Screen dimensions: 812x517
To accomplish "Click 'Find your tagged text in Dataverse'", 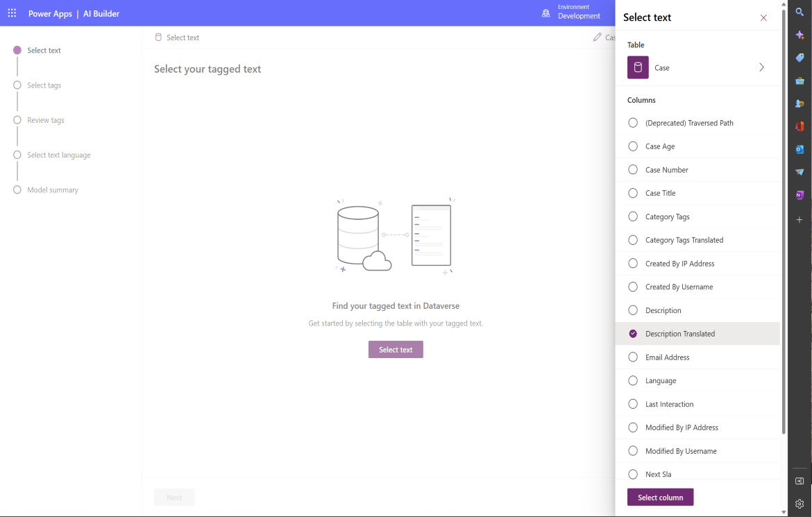I will [396, 305].
